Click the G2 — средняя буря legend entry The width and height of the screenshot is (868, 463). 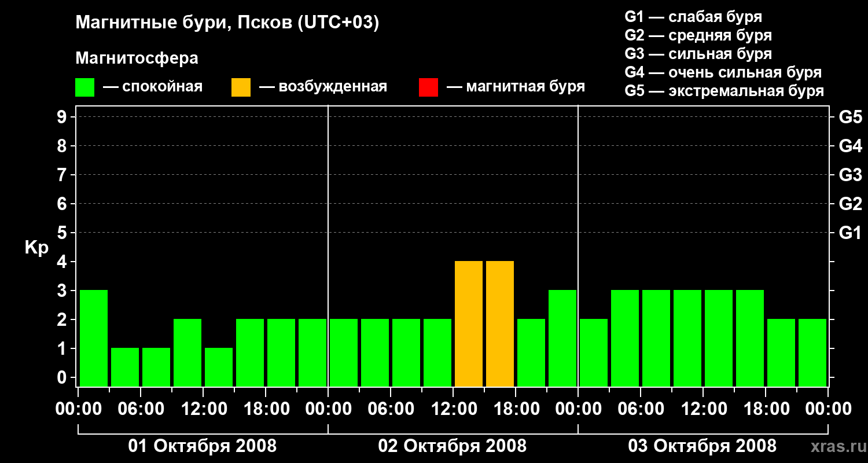coord(698,35)
